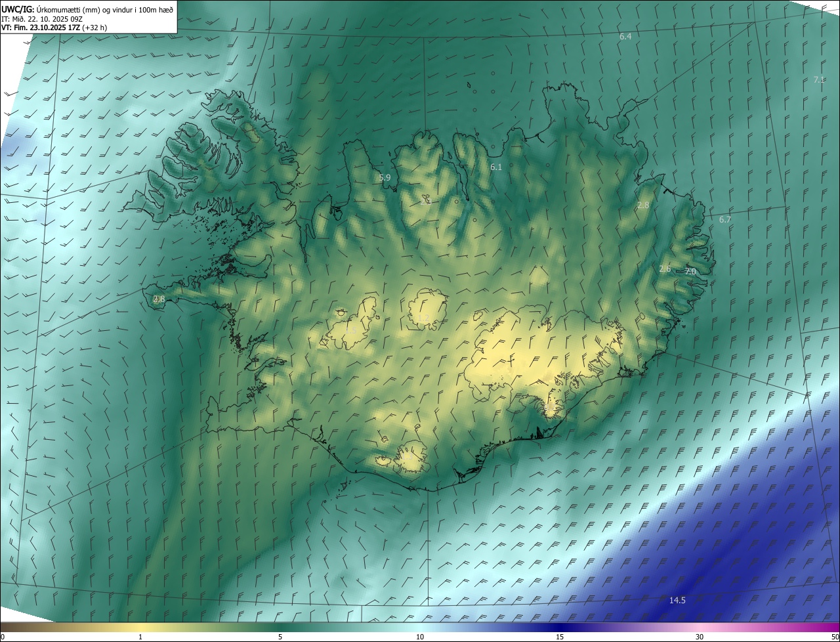Click the 7.0 value in the East Fjords
This screenshot has height=642, width=840.
[x=690, y=271]
